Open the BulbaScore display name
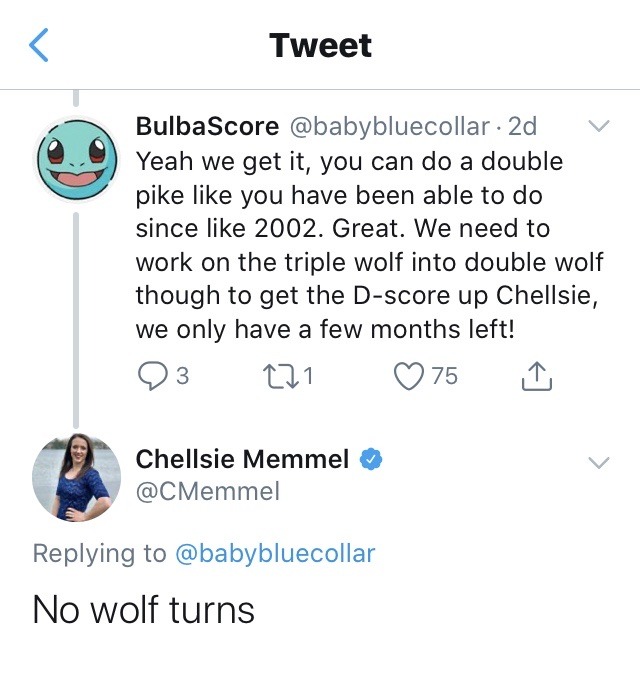The width and height of the screenshot is (640, 681). pos(207,127)
